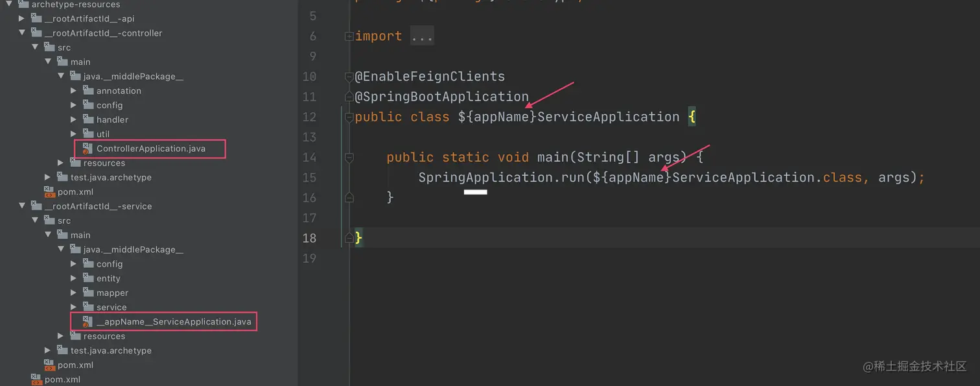Viewport: 980px width, 386px height.
Task: Expand the __rootArtifactId__-api module arrow
Action: (x=22, y=18)
